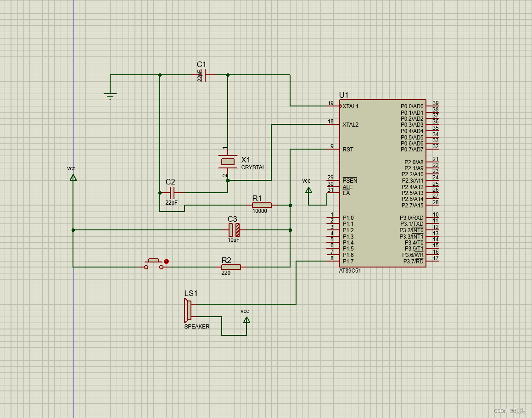This screenshot has height=418, width=532.
Task: Click the push button switch symbol
Action: (154, 264)
